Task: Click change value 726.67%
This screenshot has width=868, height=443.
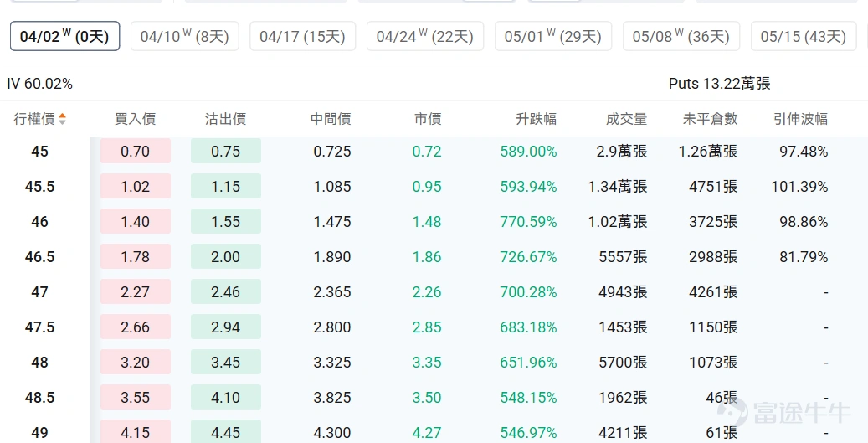Action: tap(529, 256)
